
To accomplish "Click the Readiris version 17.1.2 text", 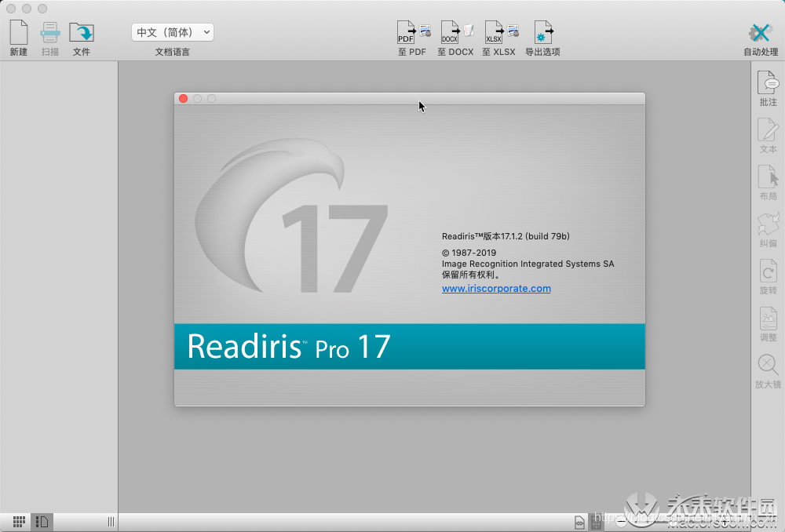I will [506, 236].
